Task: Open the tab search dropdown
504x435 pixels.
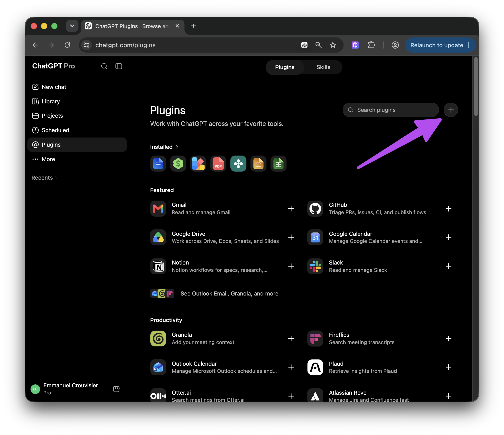Action: tap(72, 26)
